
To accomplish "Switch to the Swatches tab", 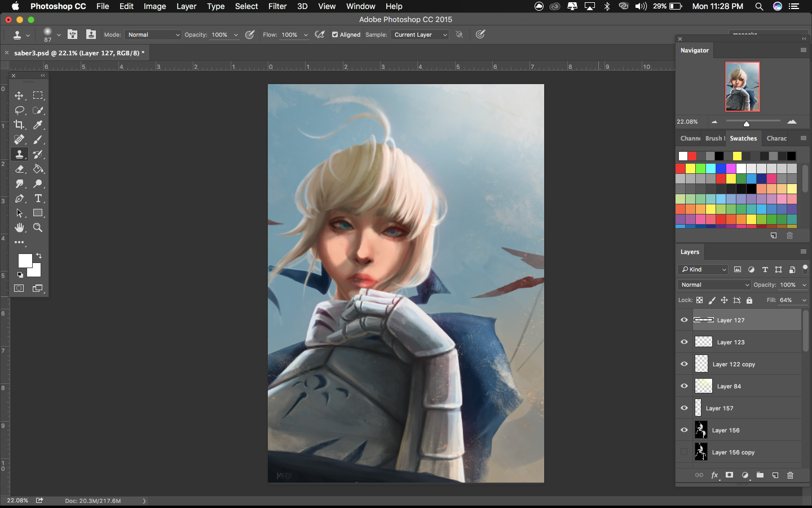I will tap(743, 138).
